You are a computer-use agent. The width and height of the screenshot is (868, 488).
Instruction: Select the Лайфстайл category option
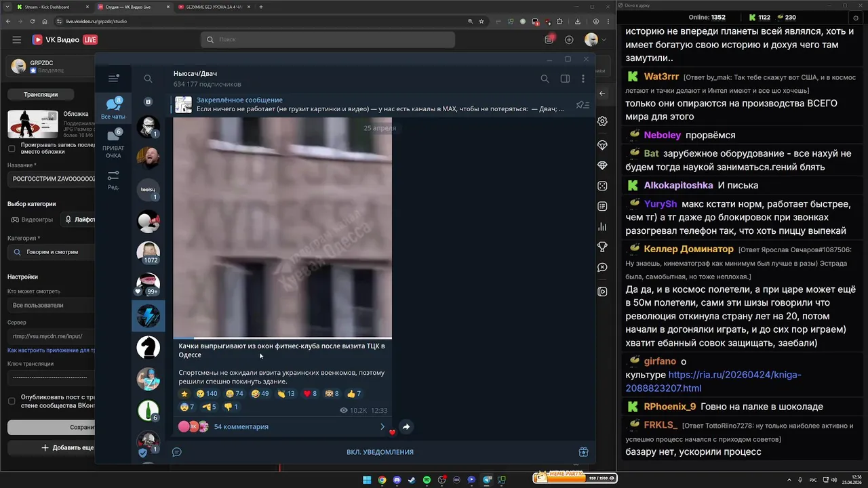pos(79,220)
